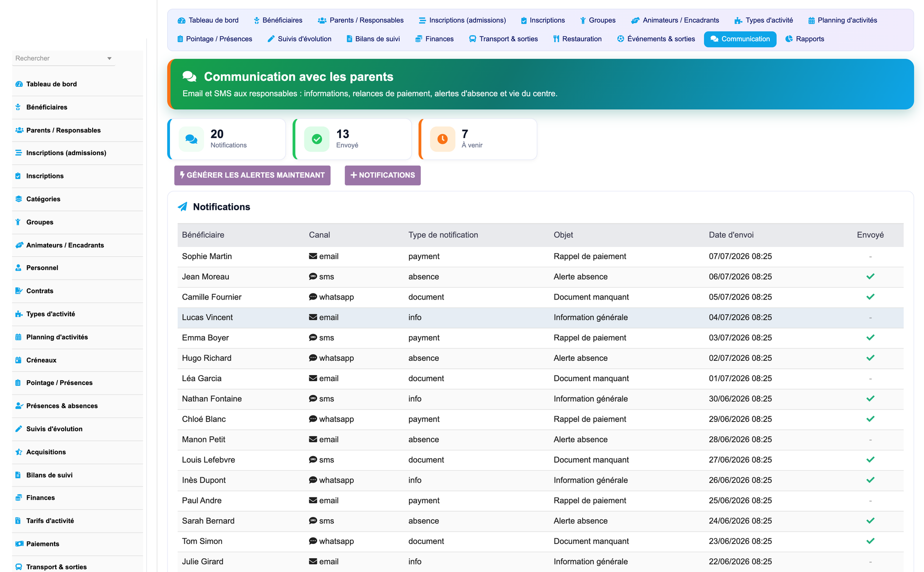Click the Julie Girard beneficiary name
The image size is (924, 572).
[x=203, y=562]
